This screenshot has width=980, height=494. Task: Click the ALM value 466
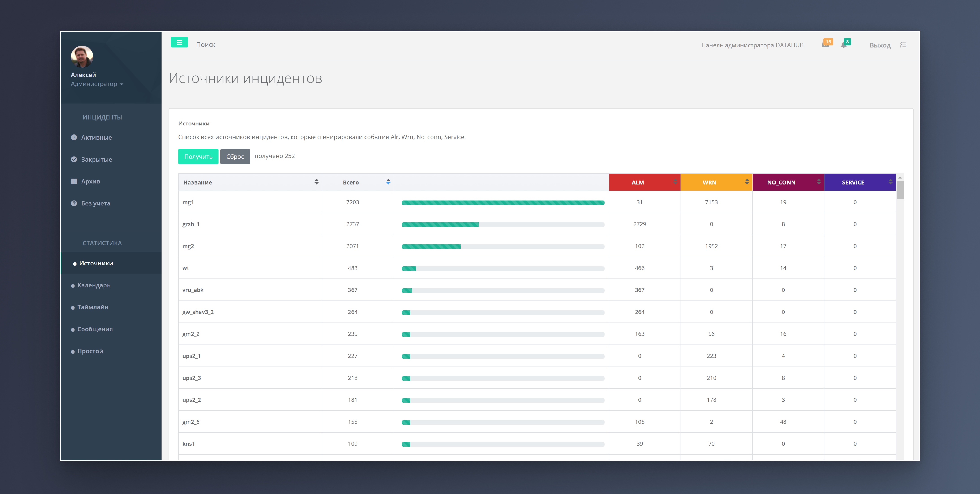(640, 268)
